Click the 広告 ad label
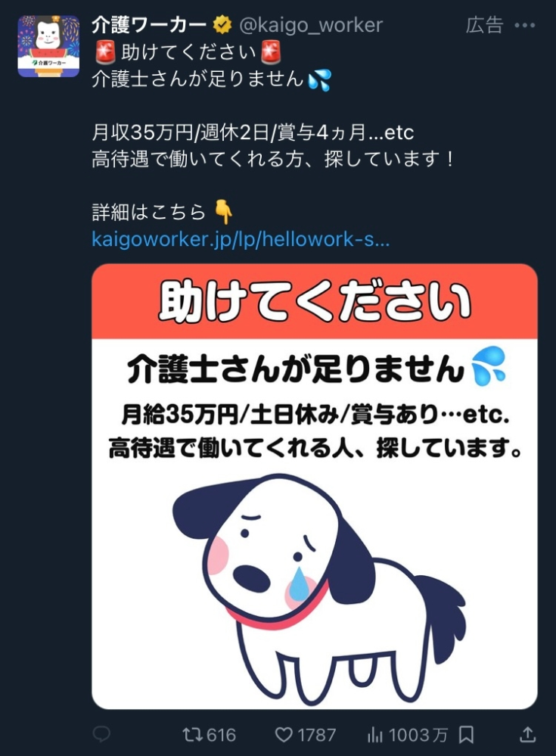 (x=484, y=25)
